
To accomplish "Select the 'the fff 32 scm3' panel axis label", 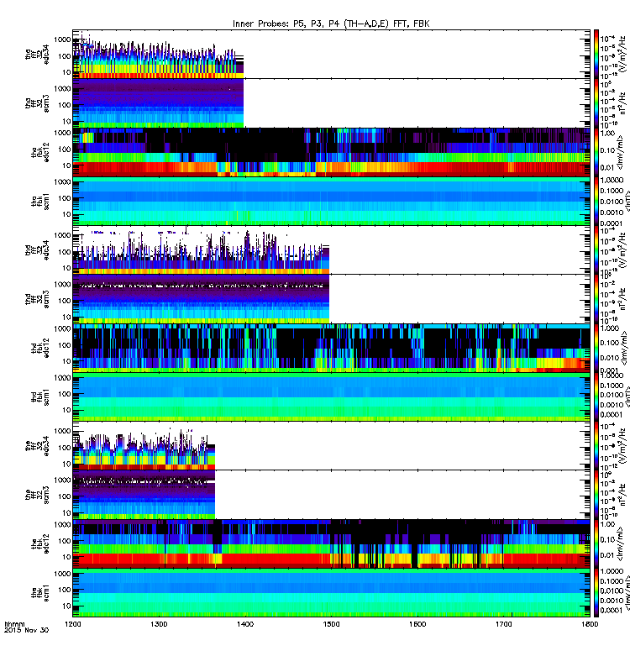I will [37, 495].
